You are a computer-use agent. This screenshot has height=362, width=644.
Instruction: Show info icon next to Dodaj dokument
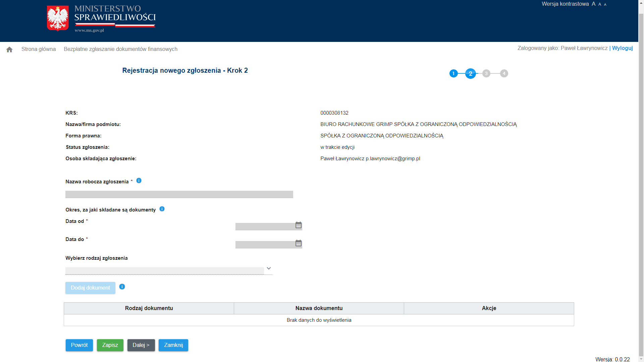[x=122, y=287]
